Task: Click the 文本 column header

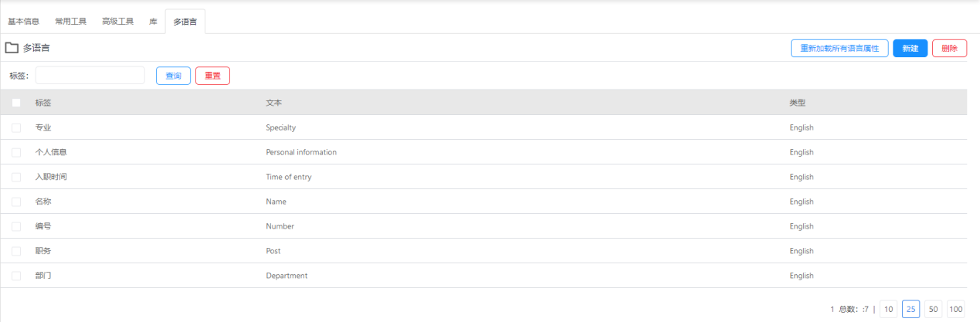Action: pyautogui.click(x=274, y=103)
